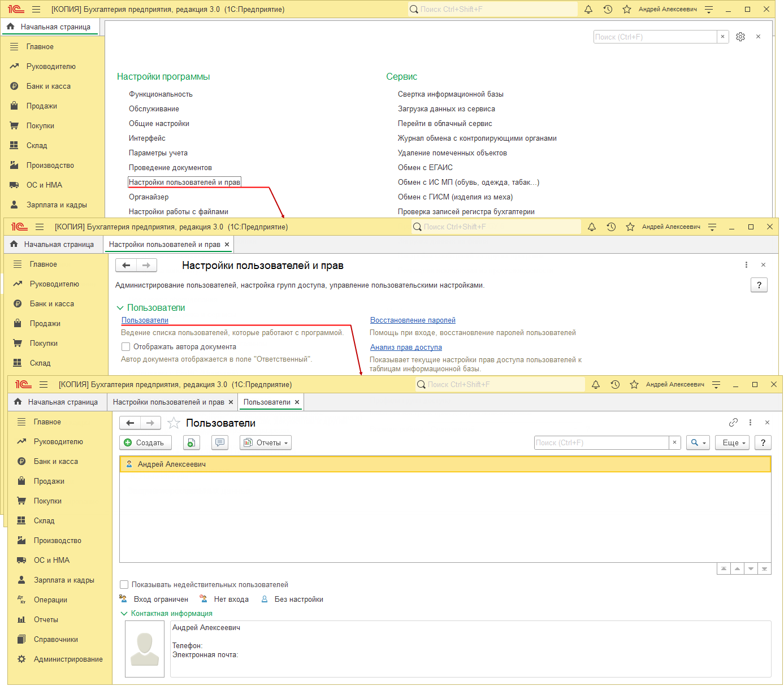Select the Андрей Алексеевич row in user list
Image resolution: width=784 pixels, height=686 pixels.
pos(445,464)
